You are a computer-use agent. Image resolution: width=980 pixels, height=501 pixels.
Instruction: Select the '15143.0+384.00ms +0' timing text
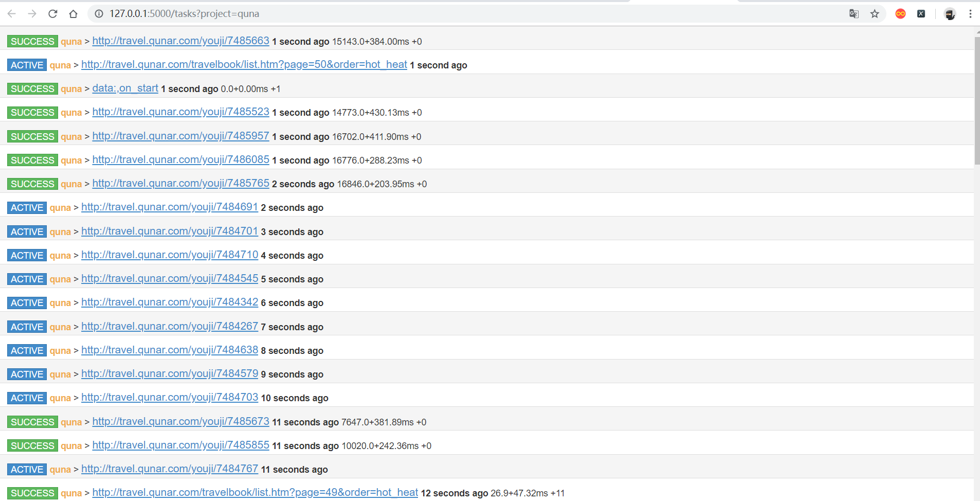coord(377,42)
